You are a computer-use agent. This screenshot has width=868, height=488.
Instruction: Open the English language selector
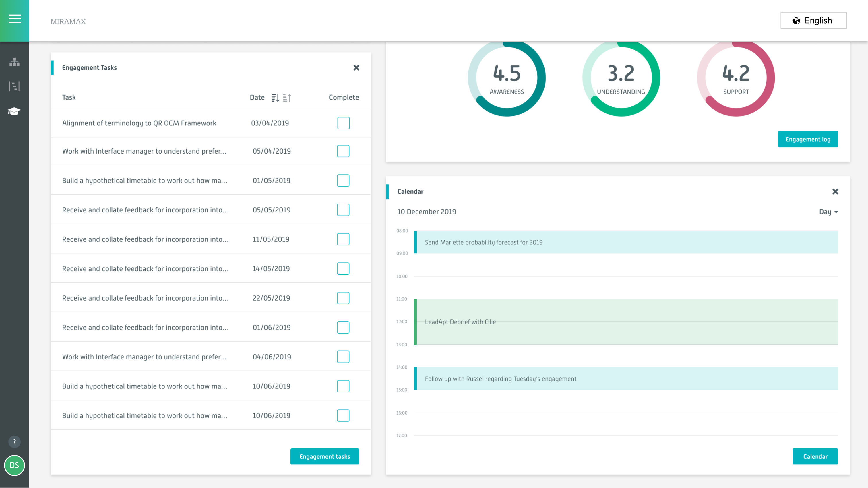click(x=813, y=20)
